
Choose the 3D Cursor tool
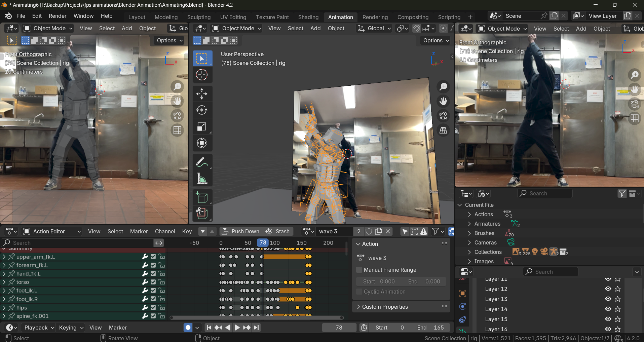click(x=202, y=75)
